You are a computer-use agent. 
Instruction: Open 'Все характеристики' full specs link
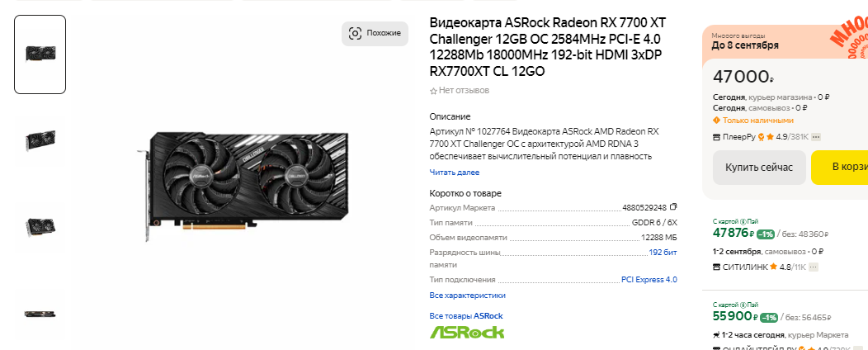(467, 296)
